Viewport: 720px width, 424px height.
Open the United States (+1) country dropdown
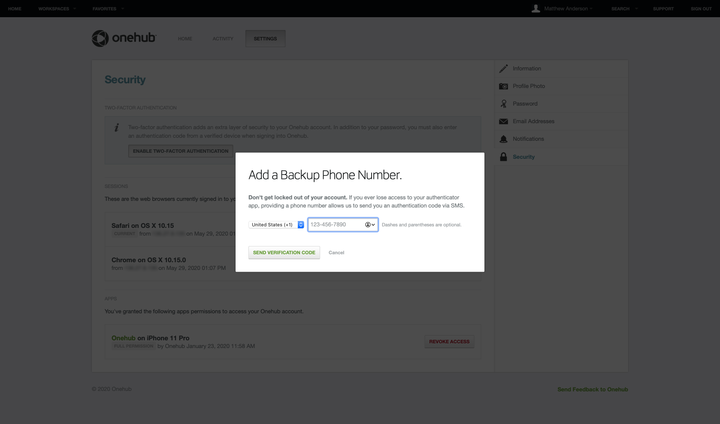[x=276, y=225]
